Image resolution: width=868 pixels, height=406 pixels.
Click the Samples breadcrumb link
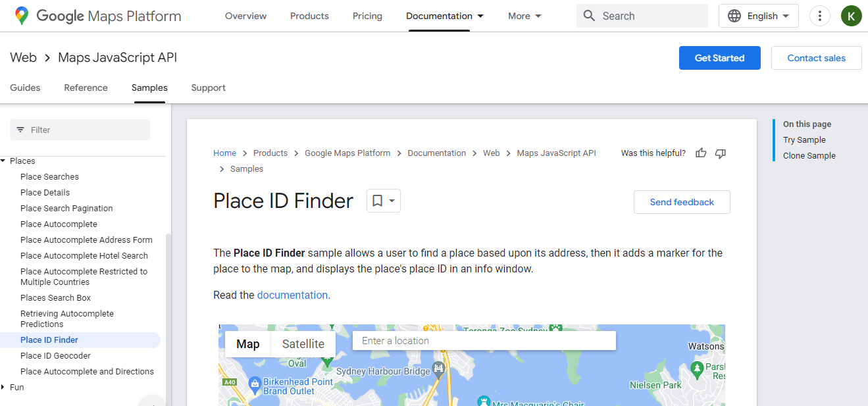[247, 169]
